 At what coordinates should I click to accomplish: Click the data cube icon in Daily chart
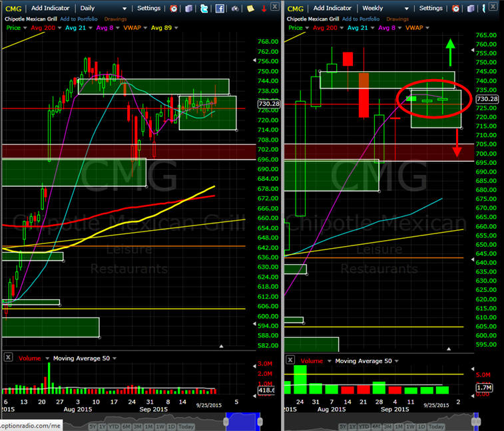188,9
